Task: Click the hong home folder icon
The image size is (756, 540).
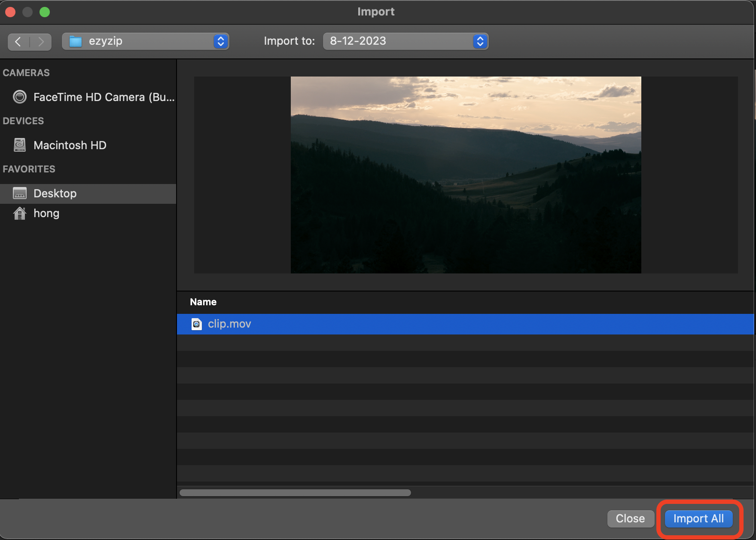Action: [19, 213]
